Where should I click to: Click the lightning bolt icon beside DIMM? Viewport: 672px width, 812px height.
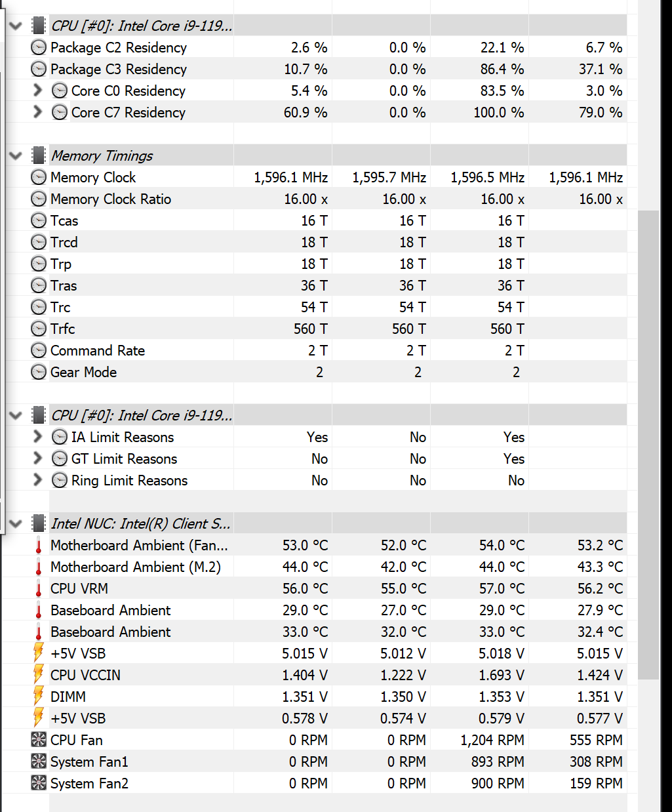(39, 697)
